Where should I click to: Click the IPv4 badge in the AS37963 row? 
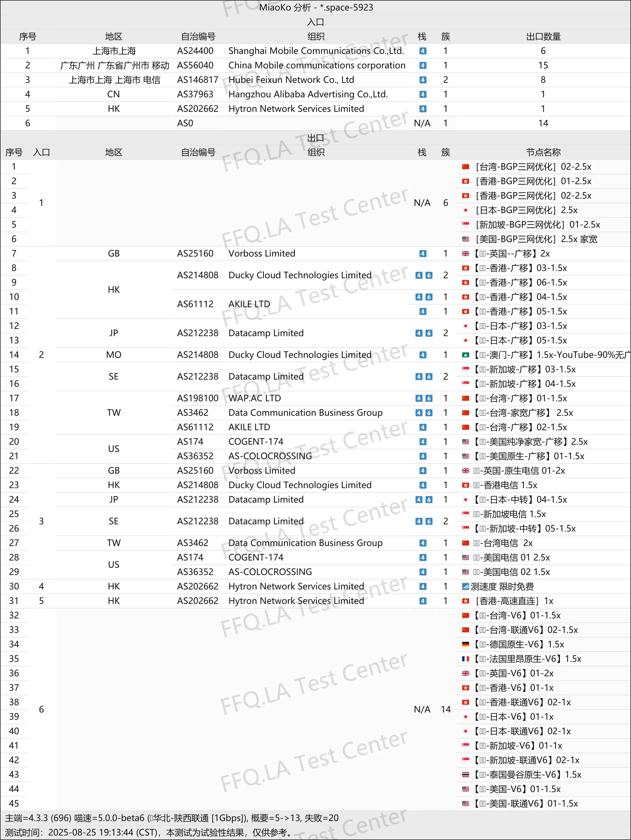click(x=423, y=94)
